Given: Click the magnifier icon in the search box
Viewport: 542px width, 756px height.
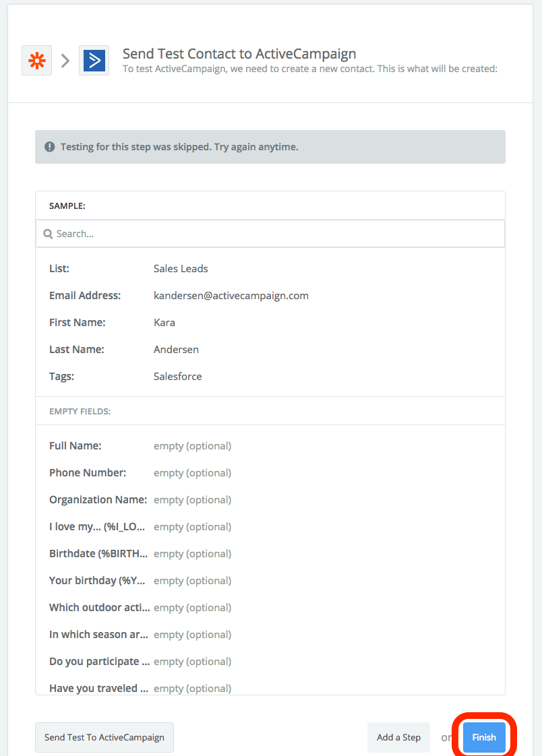Looking at the screenshot, I should (x=48, y=234).
